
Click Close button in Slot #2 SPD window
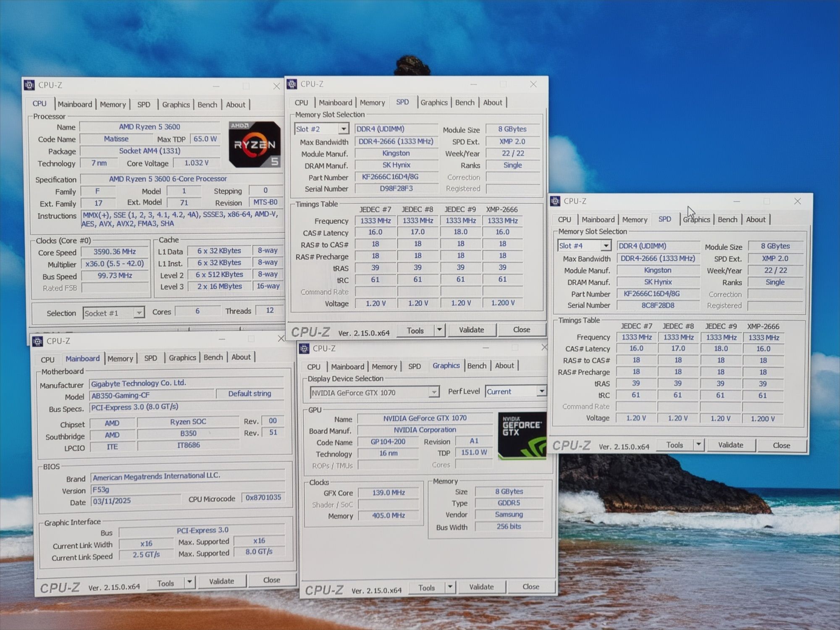[x=522, y=330]
